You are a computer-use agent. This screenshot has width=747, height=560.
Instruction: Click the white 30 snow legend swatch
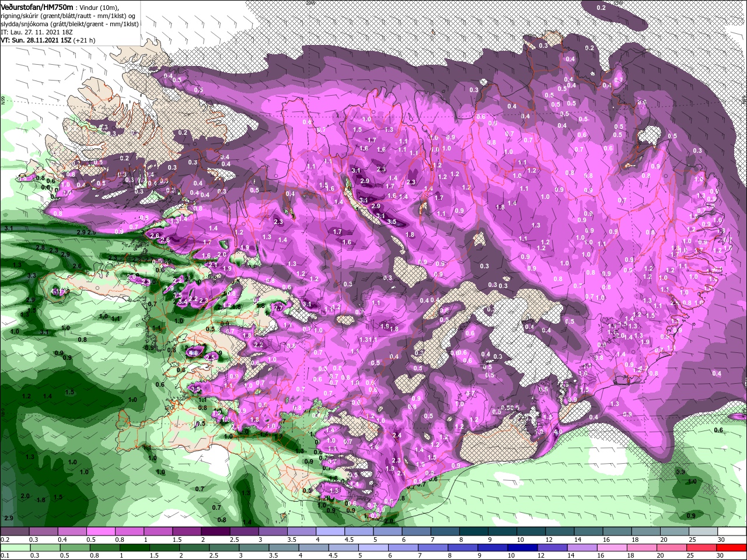click(732, 532)
